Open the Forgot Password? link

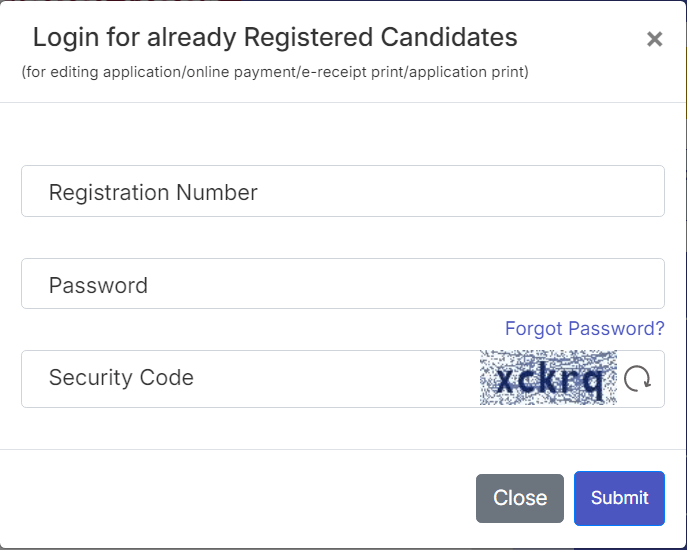(x=584, y=328)
